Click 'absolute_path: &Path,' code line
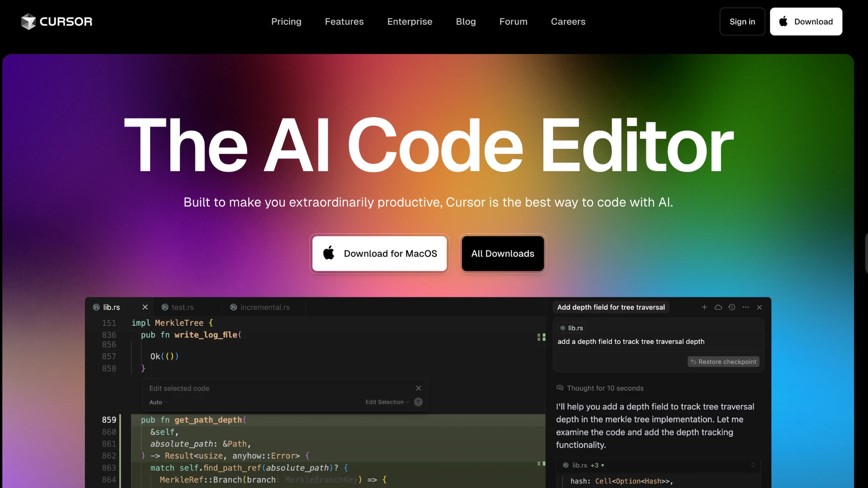 201,444
